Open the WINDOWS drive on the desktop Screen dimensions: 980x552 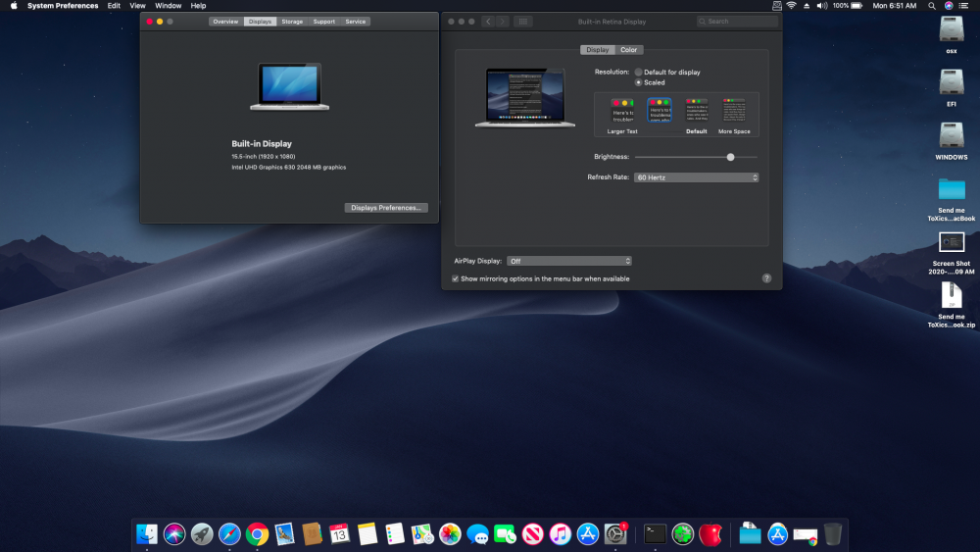point(951,136)
